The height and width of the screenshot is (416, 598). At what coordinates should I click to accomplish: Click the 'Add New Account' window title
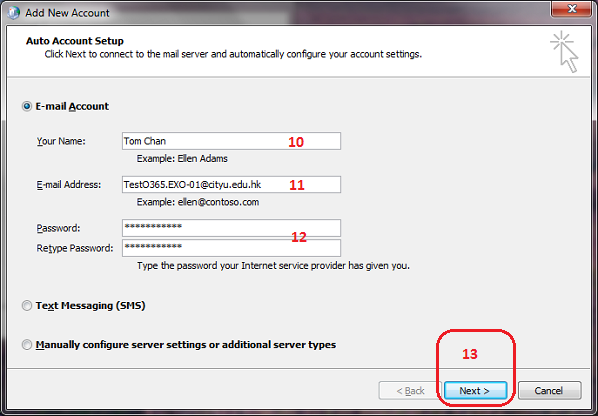tap(68, 13)
